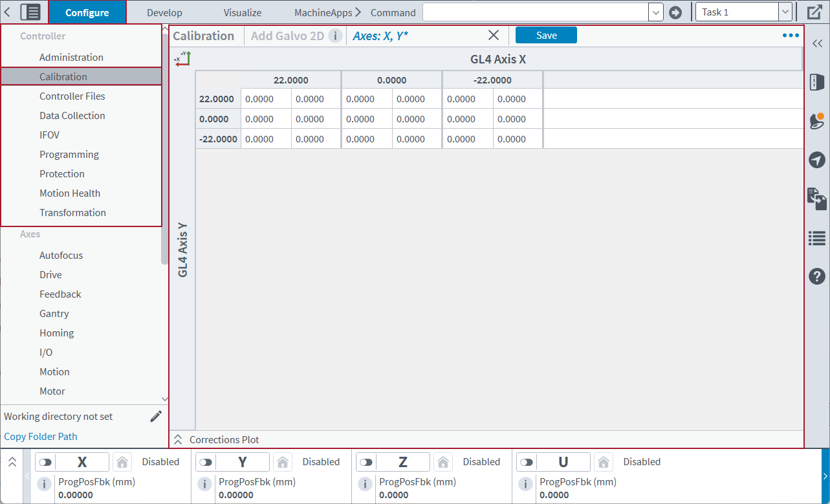Collapse the right sidebar with double chevron

(817, 43)
